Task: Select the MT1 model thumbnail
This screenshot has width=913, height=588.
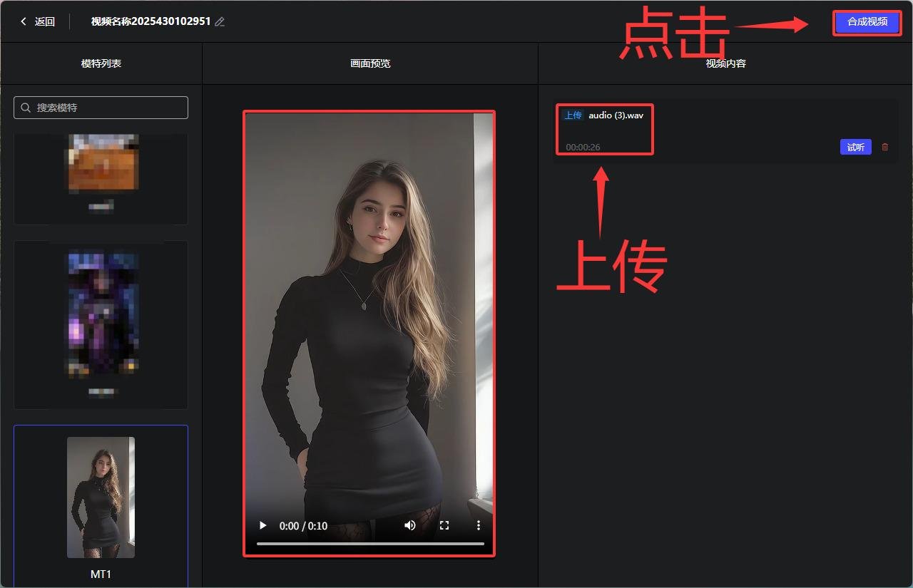Action: tap(101, 497)
